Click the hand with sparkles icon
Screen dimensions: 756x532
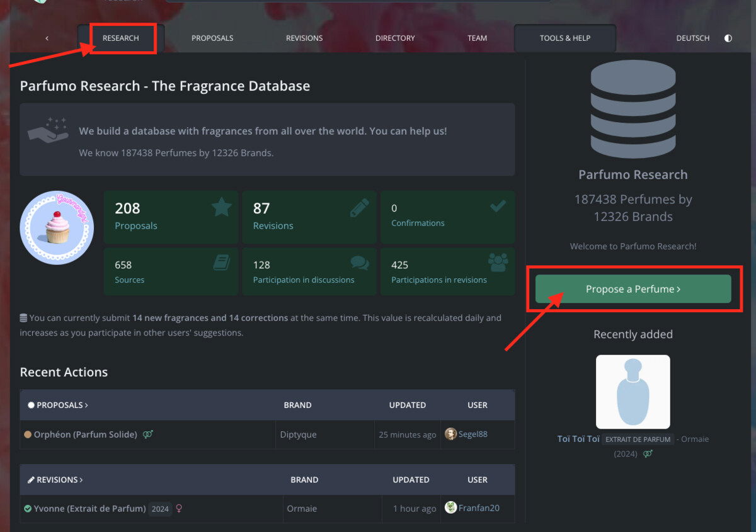coord(49,130)
